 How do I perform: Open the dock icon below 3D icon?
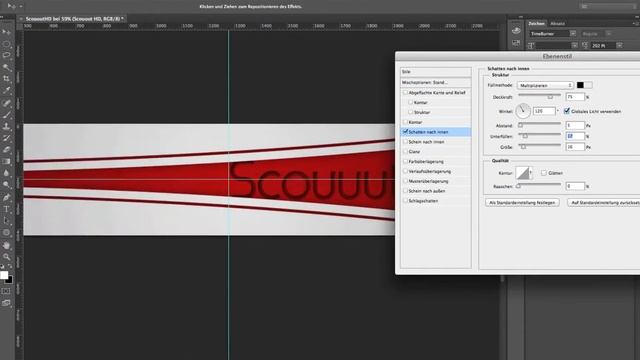tap(516, 43)
